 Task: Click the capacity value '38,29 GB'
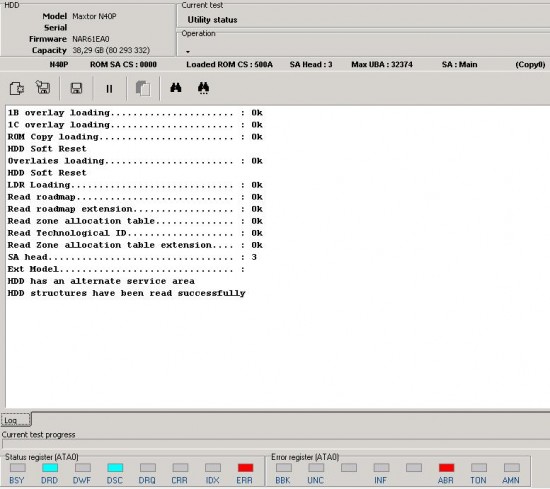point(111,51)
